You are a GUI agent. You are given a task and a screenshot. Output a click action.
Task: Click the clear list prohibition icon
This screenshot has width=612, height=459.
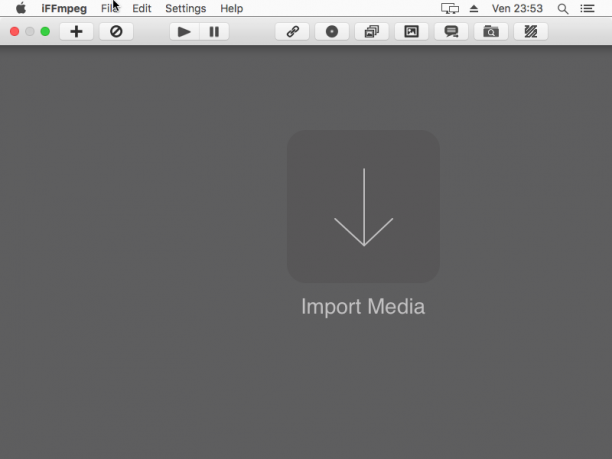pos(116,32)
